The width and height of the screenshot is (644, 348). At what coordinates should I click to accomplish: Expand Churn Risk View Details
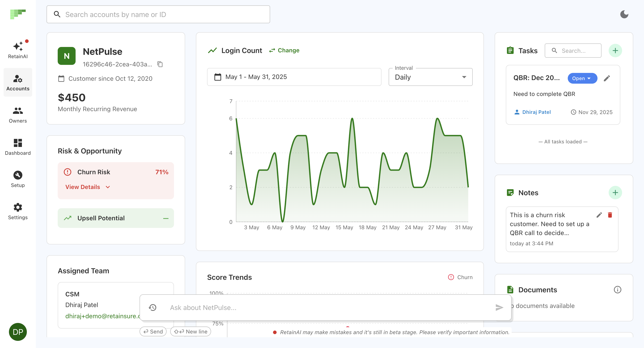(87, 187)
